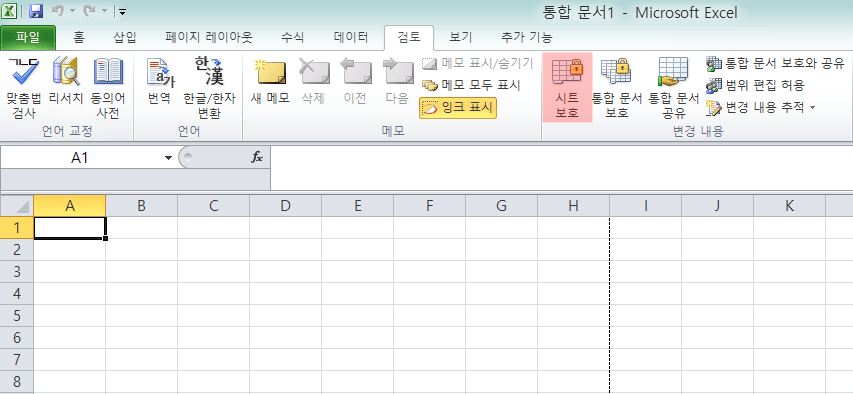Image resolution: width=853 pixels, height=394 pixels.
Task: Go to 다음 next comment
Action: (397, 82)
